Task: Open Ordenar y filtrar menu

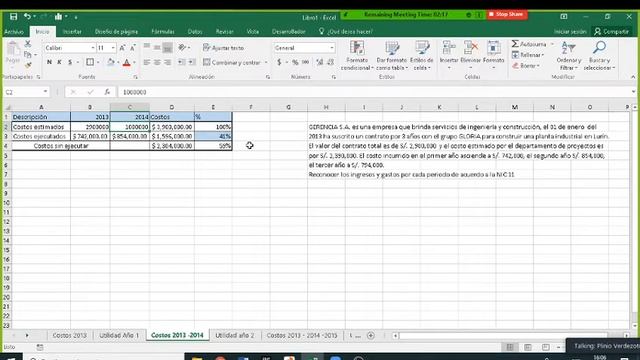Action: click(569, 56)
